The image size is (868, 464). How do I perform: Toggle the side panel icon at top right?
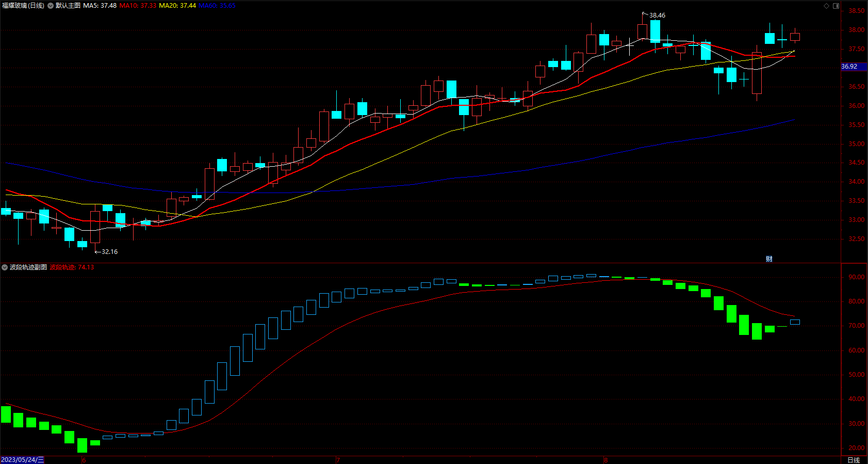[836, 6]
